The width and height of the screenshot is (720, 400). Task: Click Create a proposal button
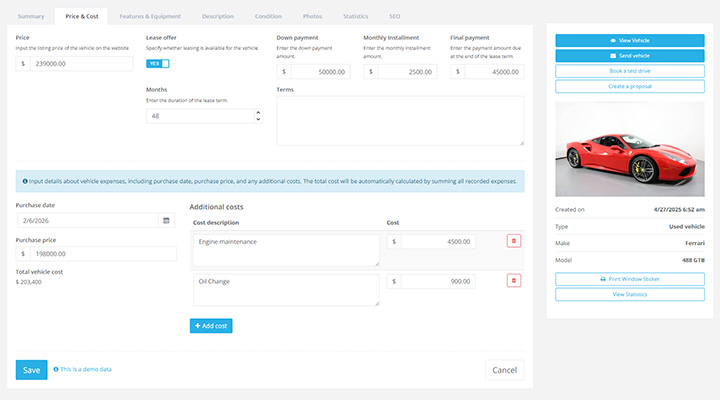(x=630, y=86)
